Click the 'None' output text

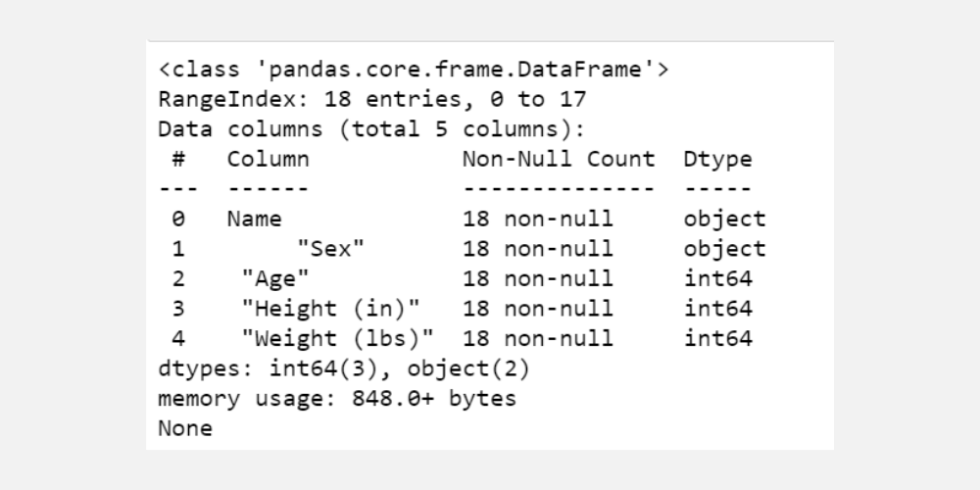tap(185, 428)
